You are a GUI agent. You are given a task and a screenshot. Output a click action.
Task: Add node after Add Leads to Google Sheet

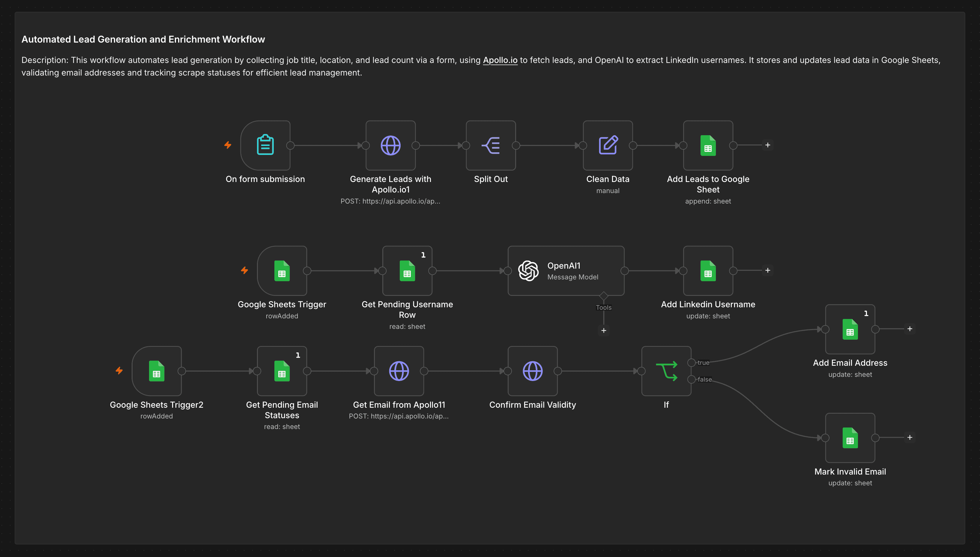coord(768,145)
